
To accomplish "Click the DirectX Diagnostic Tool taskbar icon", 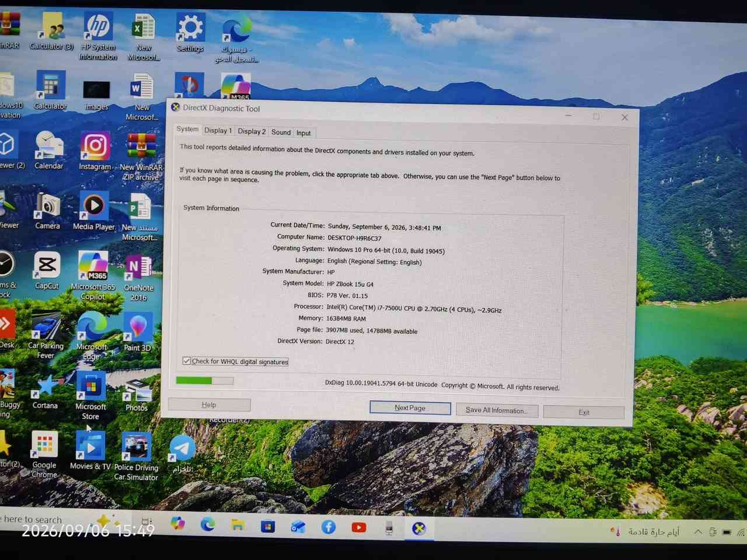I will (419, 528).
